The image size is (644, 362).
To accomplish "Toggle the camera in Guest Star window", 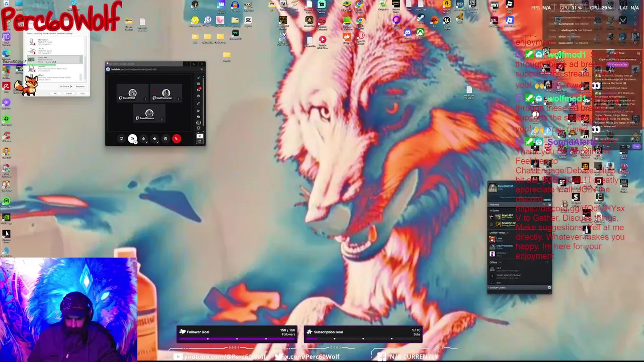I will tap(132, 139).
